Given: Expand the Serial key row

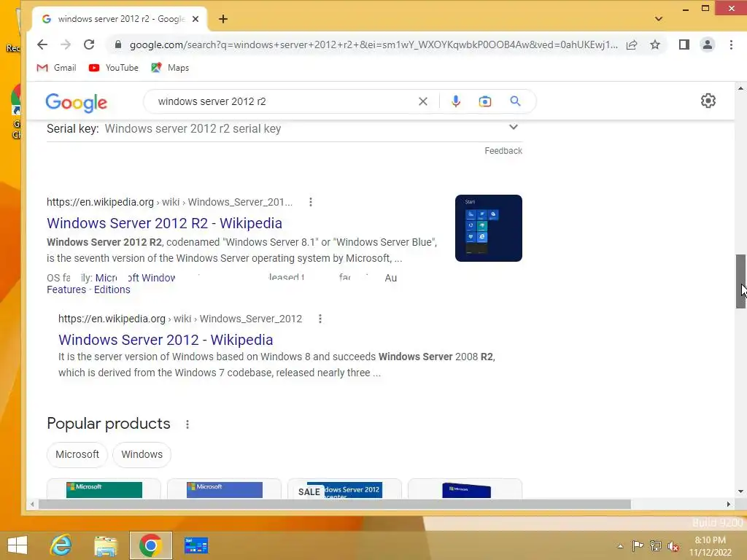Looking at the screenshot, I should pos(285,128).
